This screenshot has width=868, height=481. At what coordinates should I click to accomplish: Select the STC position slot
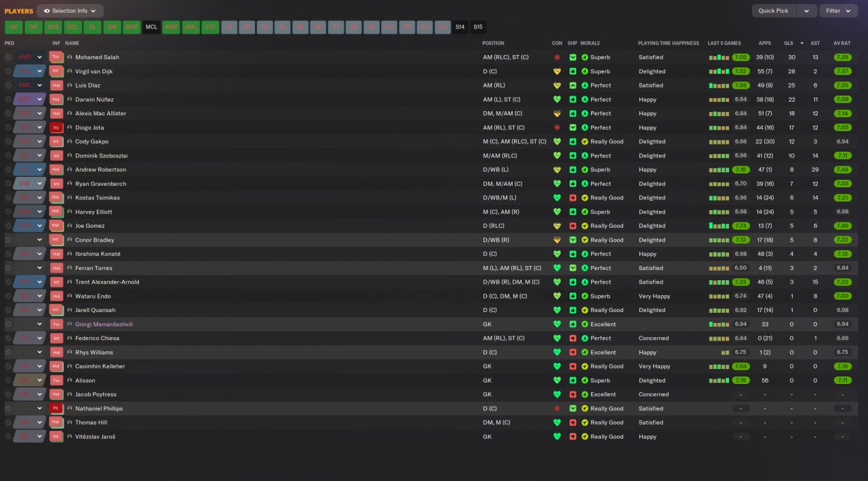tap(210, 27)
